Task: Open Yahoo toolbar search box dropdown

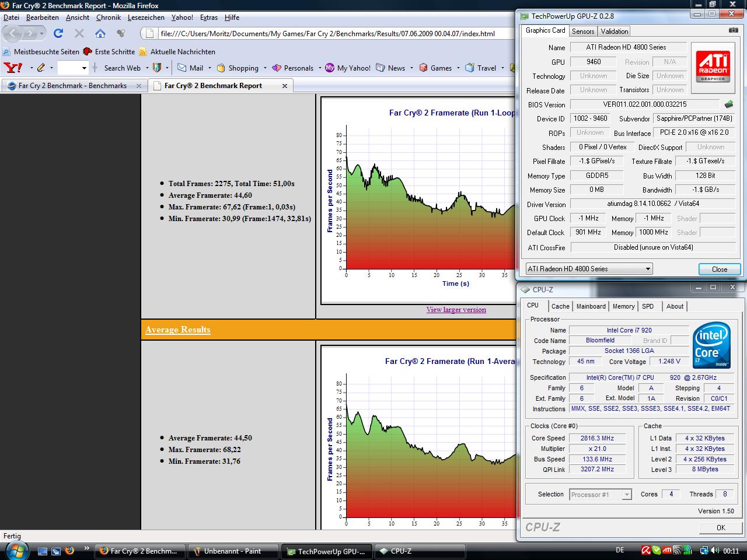Action: pos(84,68)
